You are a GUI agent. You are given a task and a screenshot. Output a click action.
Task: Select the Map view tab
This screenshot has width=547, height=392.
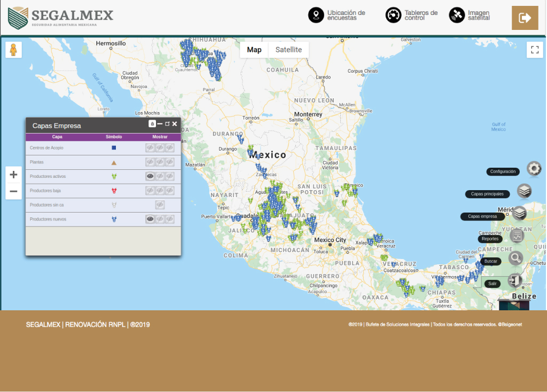(x=254, y=50)
